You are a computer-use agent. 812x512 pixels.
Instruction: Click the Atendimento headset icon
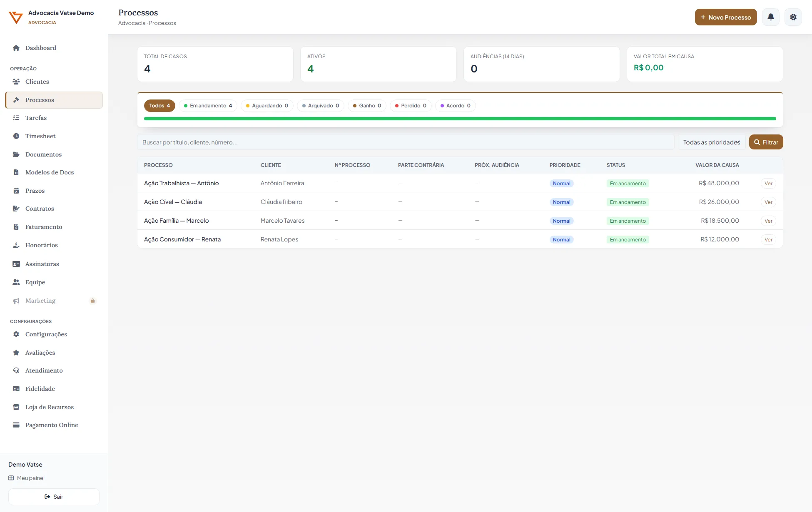(16, 370)
